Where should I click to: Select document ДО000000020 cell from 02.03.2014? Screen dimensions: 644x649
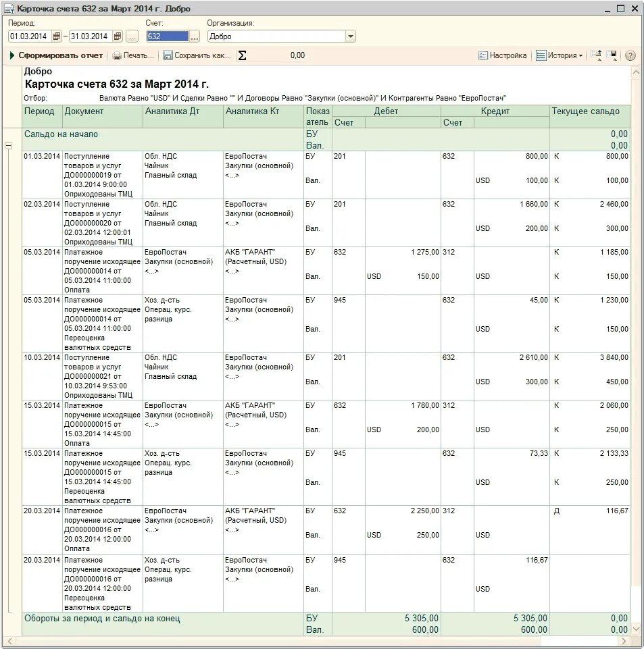(x=102, y=223)
